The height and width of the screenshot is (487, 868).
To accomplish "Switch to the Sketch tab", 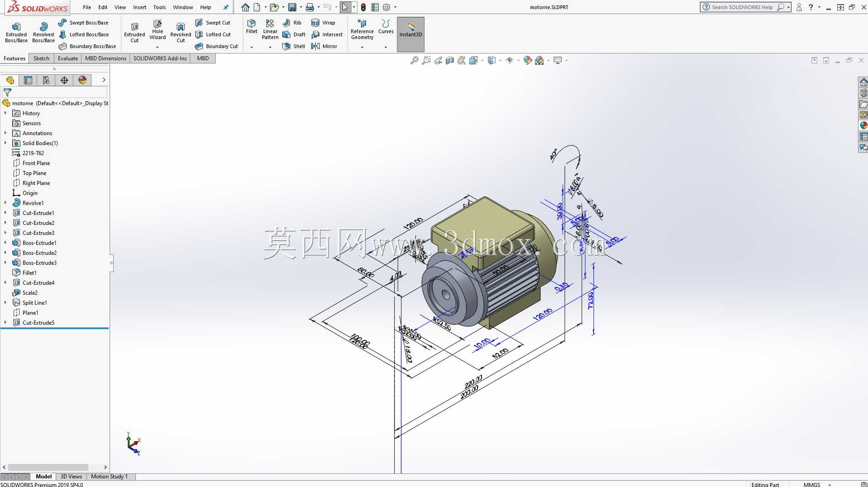I will coord(41,58).
